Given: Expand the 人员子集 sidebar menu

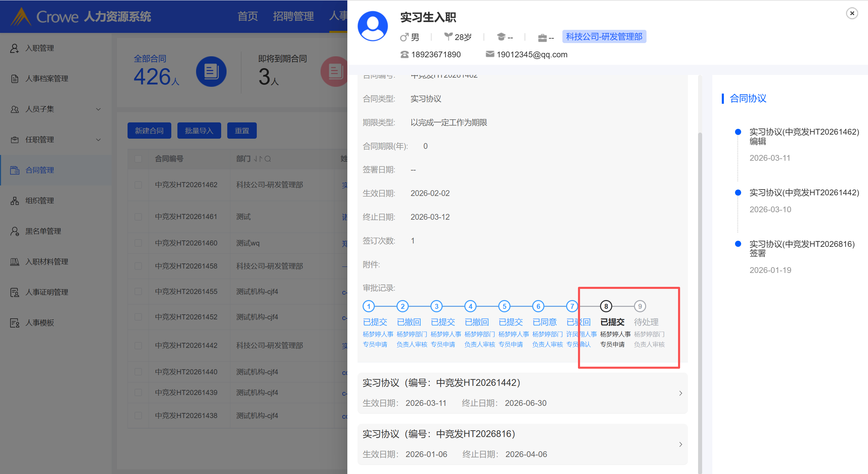Looking at the screenshot, I should point(98,109).
